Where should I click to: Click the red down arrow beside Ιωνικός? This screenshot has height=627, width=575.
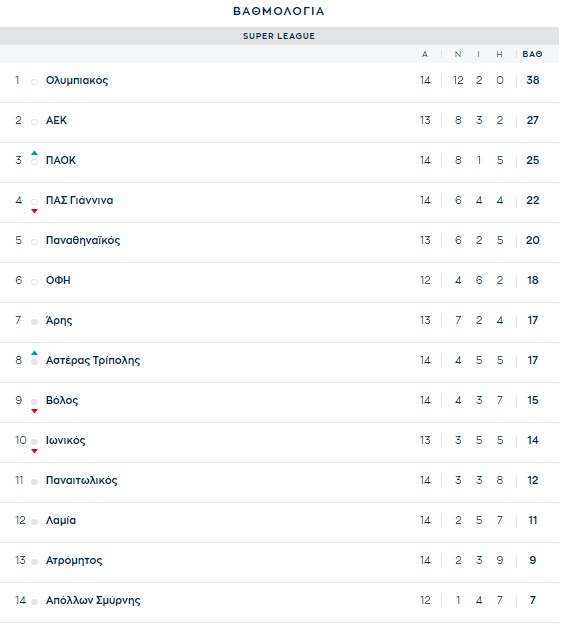pos(34,451)
